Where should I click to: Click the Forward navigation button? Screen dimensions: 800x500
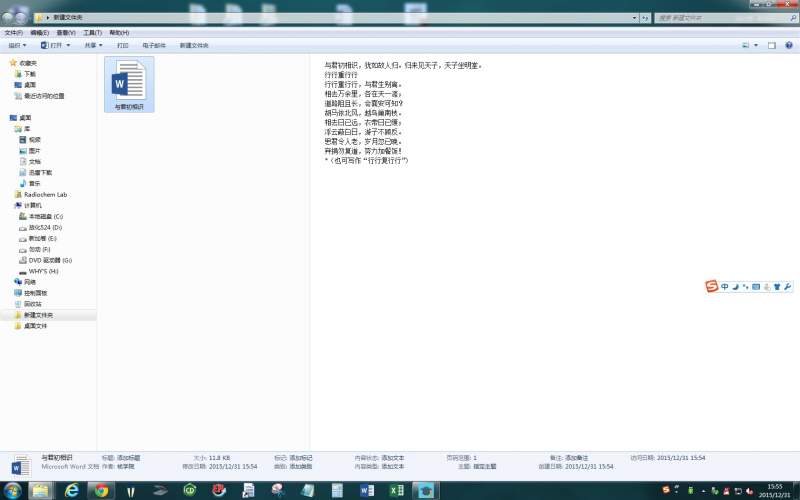tap(21, 17)
